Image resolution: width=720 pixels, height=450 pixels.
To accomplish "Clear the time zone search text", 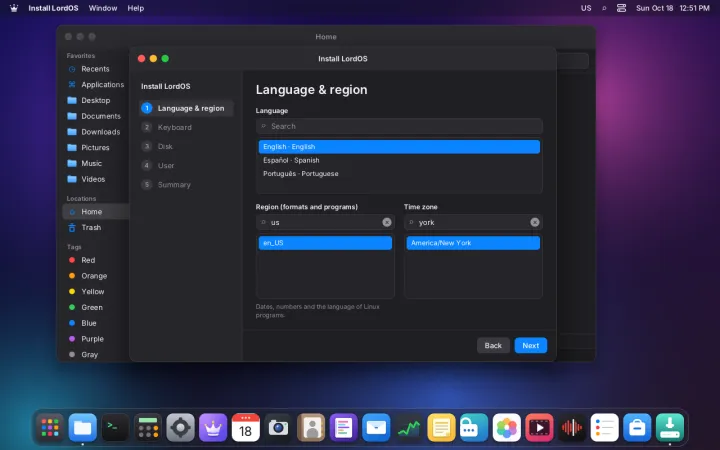I will click(534, 222).
